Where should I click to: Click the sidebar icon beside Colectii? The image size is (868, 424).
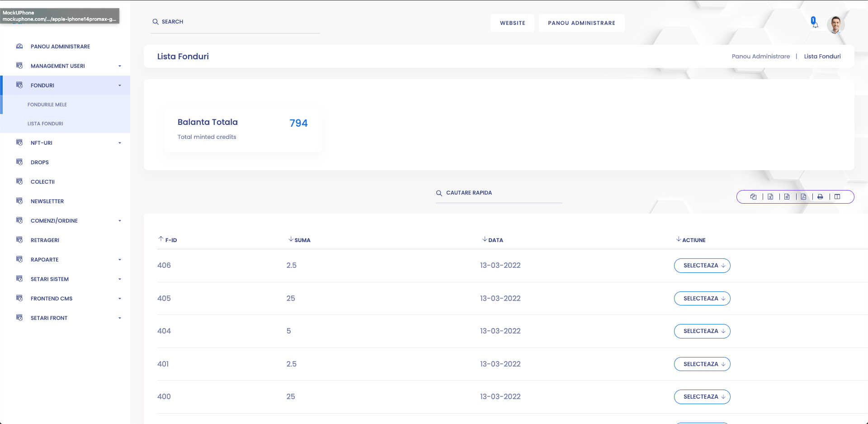point(19,181)
